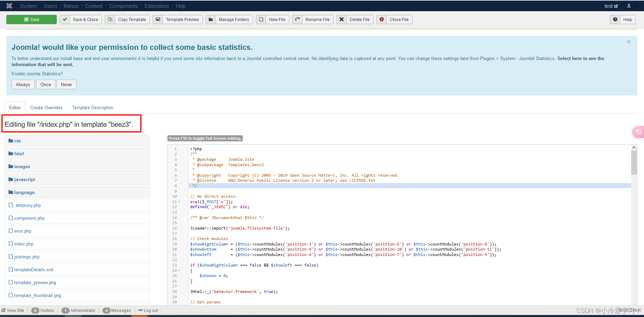
Task: Open the error.php file
Action: (77, 231)
